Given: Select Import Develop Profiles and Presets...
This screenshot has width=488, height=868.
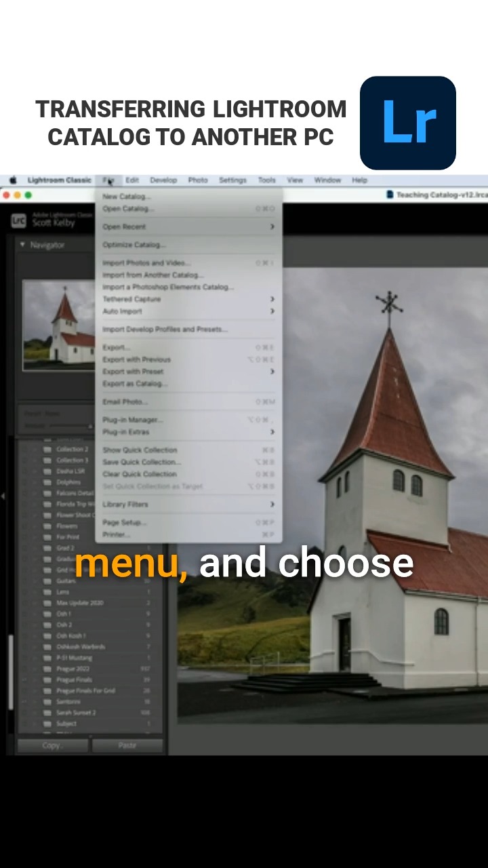Looking at the screenshot, I should pos(188,330).
